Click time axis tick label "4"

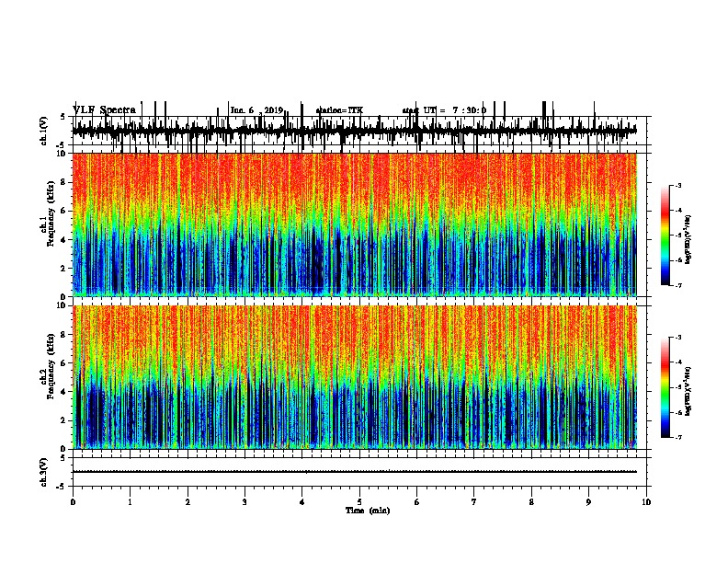(301, 502)
